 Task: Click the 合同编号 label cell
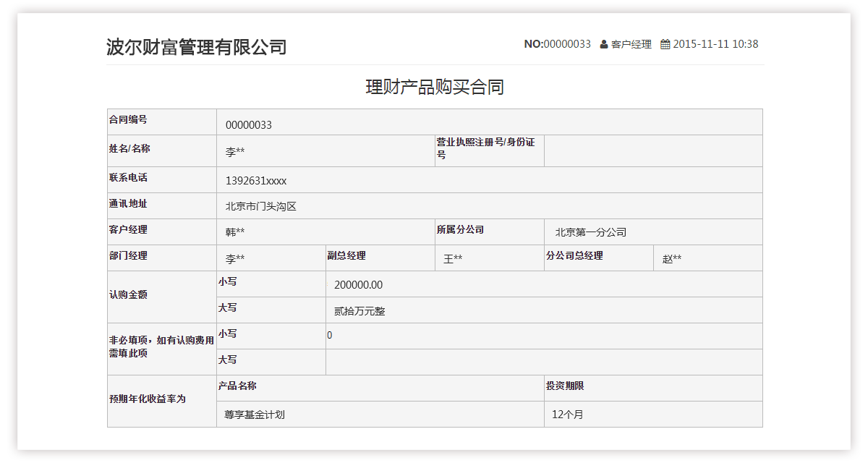[162, 122]
